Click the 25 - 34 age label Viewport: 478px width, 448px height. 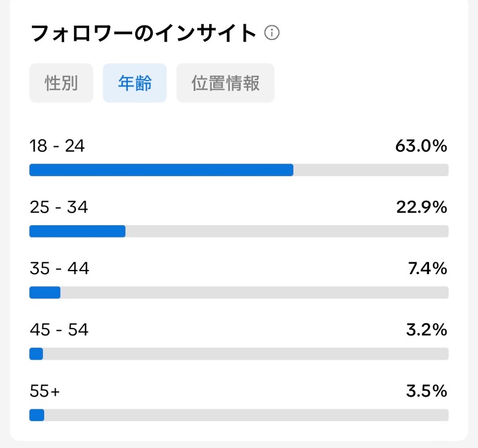(x=59, y=207)
